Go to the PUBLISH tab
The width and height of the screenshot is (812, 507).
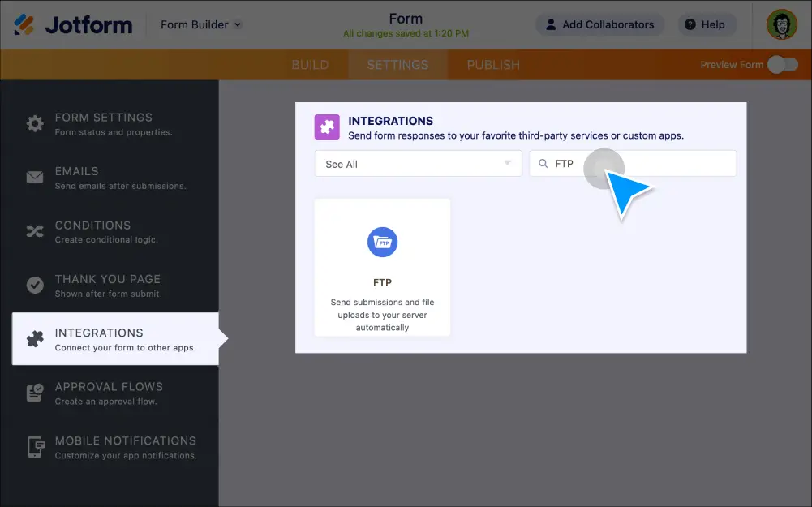tap(492, 65)
